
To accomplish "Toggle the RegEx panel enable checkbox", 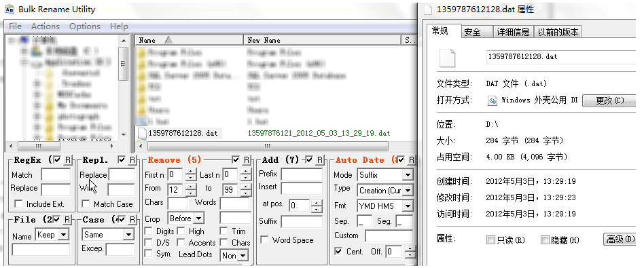I will [57, 159].
